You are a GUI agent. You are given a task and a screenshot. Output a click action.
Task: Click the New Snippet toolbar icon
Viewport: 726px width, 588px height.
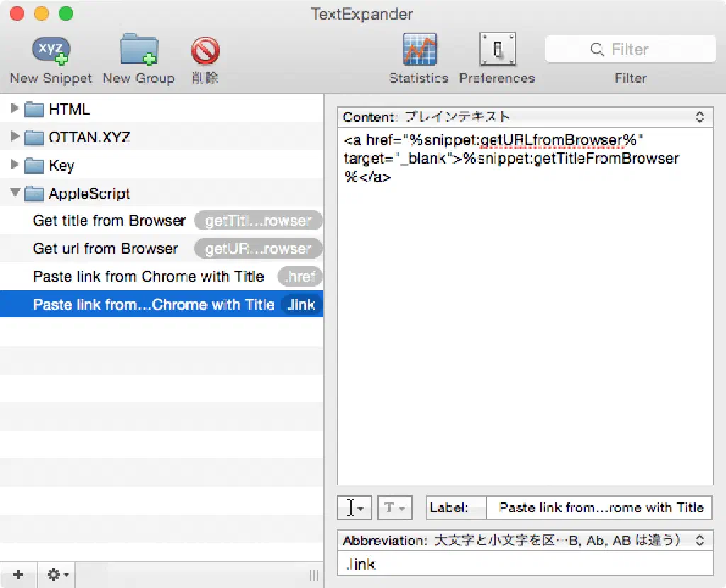click(51, 51)
